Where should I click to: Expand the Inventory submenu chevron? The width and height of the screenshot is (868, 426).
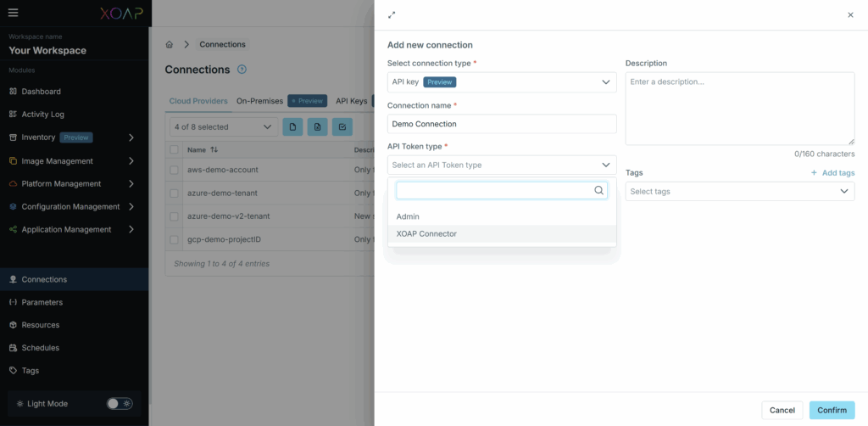[x=131, y=137]
